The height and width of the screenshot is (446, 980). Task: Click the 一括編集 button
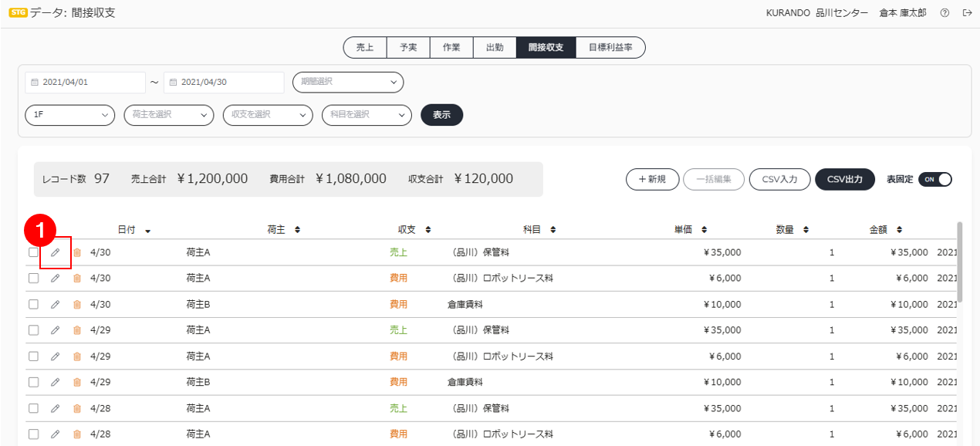point(714,179)
